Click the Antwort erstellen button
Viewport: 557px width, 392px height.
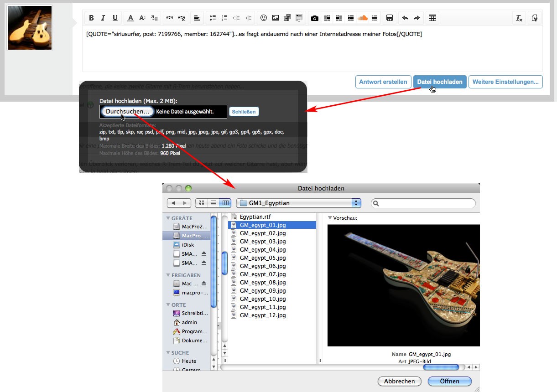383,82
